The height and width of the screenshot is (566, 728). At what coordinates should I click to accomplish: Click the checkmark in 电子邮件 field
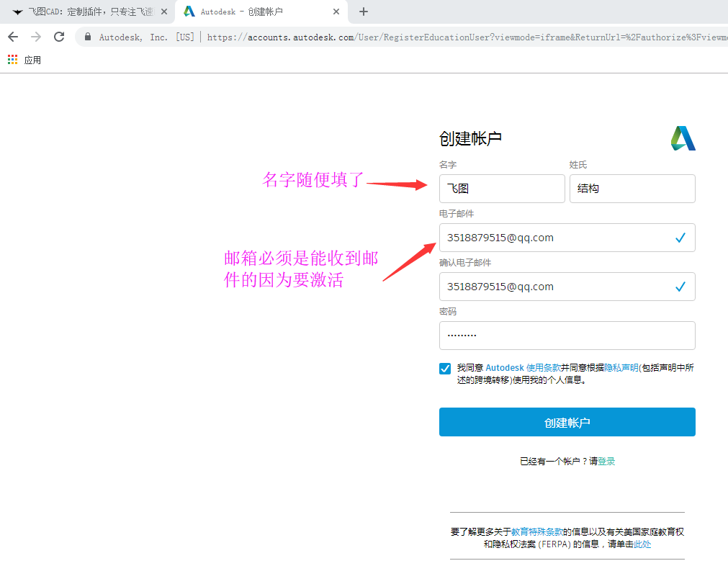pos(680,238)
